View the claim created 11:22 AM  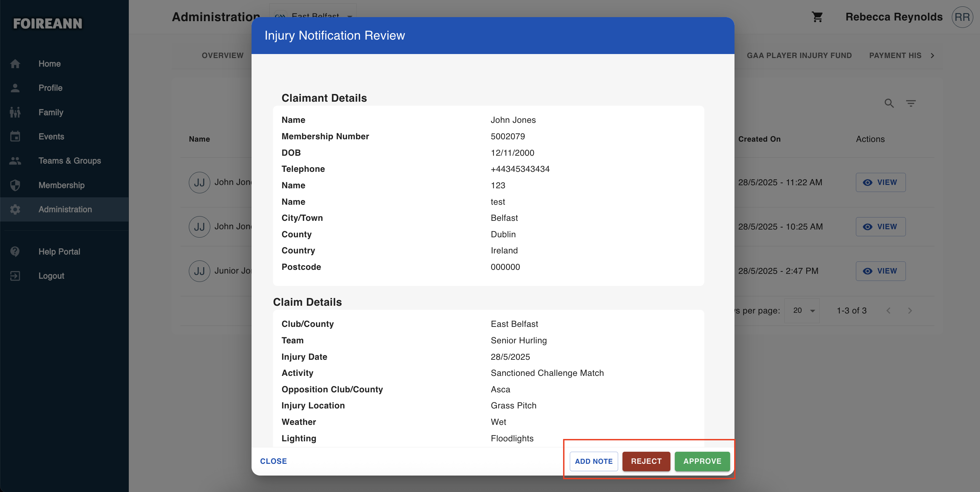(x=880, y=183)
